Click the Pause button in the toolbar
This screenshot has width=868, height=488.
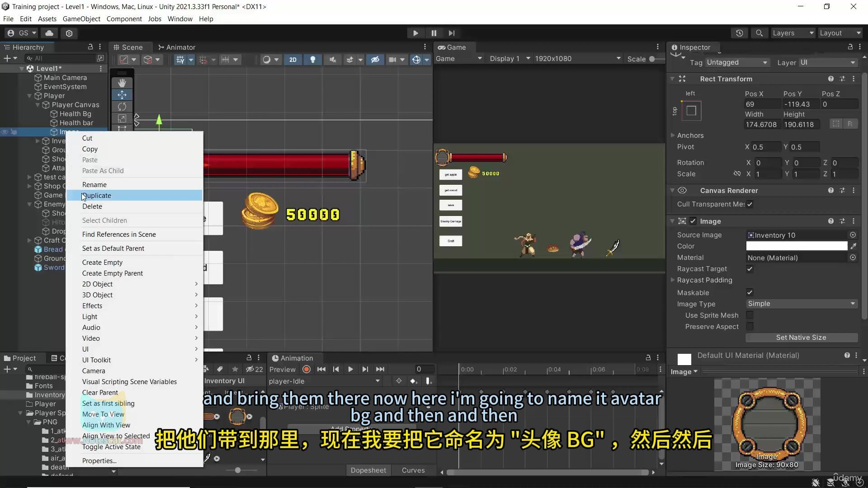[434, 33]
